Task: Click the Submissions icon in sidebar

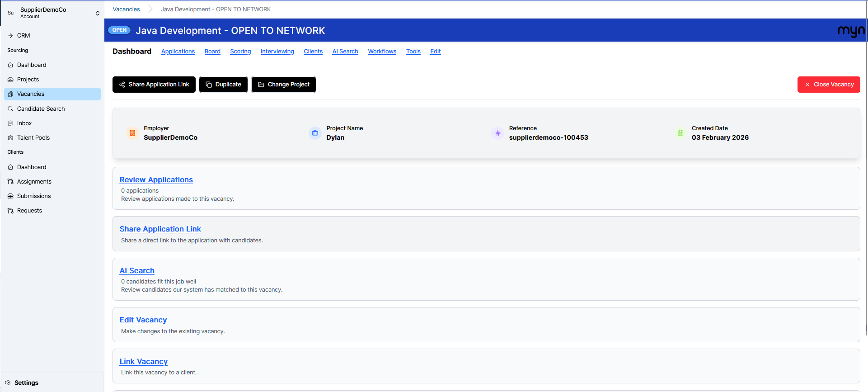Action: coord(10,196)
